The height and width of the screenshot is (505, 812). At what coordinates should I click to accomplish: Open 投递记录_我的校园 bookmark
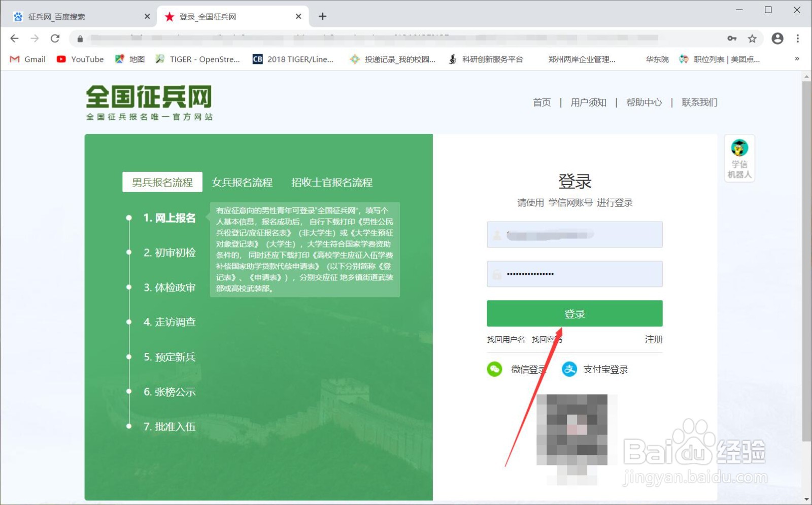[x=393, y=59]
